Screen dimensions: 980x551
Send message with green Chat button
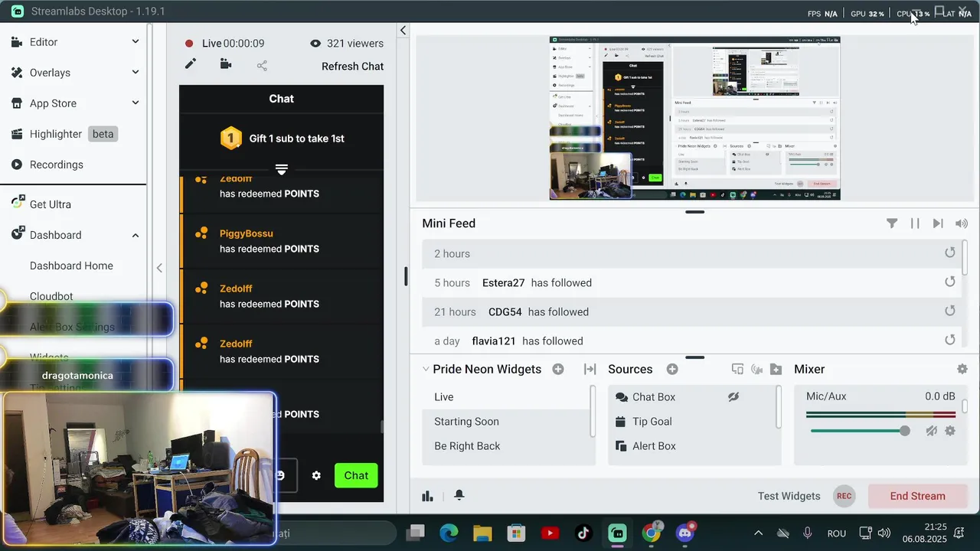coord(356,475)
